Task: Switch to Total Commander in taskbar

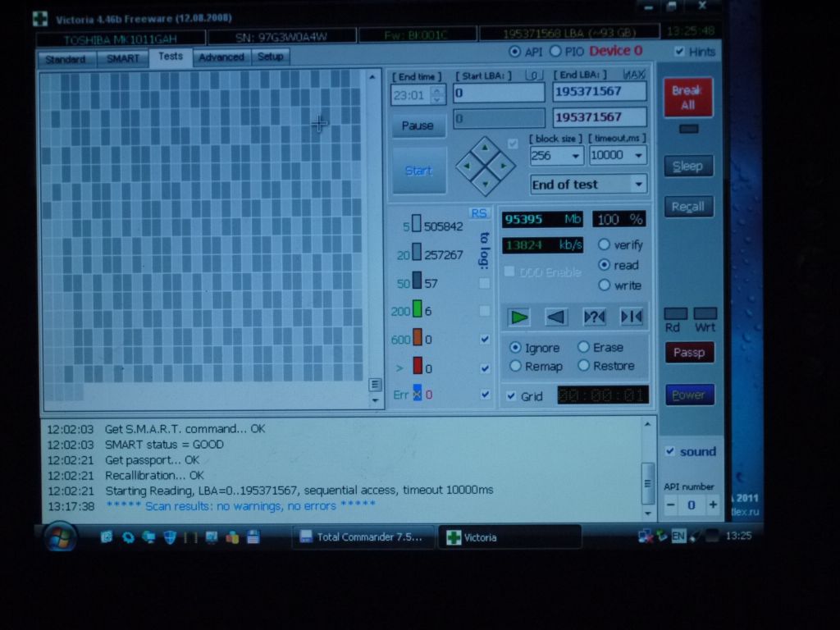Action: (x=362, y=536)
